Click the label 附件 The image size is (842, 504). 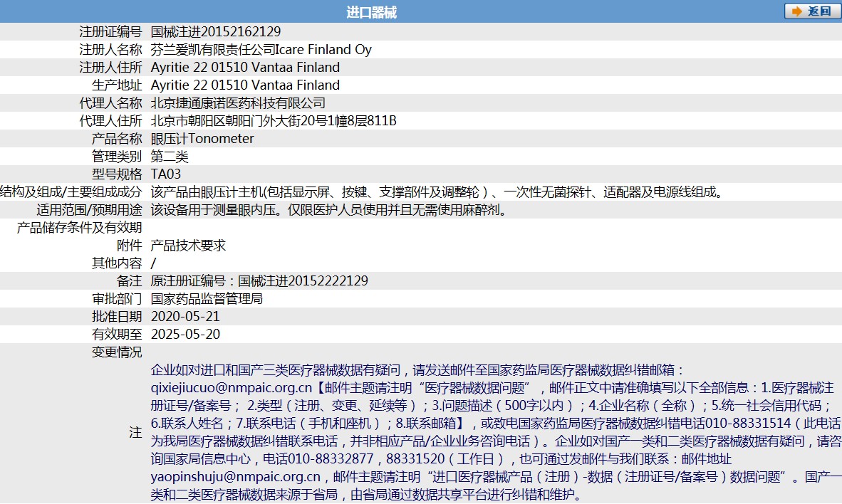tap(130, 246)
